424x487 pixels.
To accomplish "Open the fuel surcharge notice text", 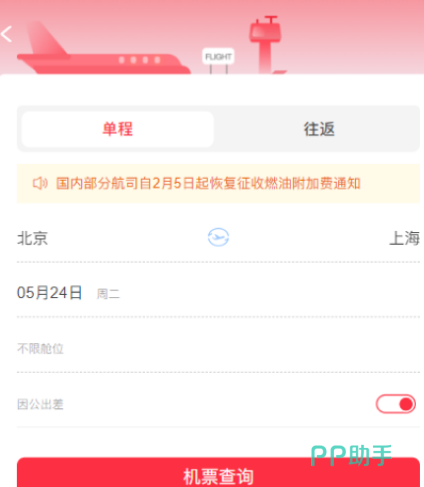I will tap(208, 183).
